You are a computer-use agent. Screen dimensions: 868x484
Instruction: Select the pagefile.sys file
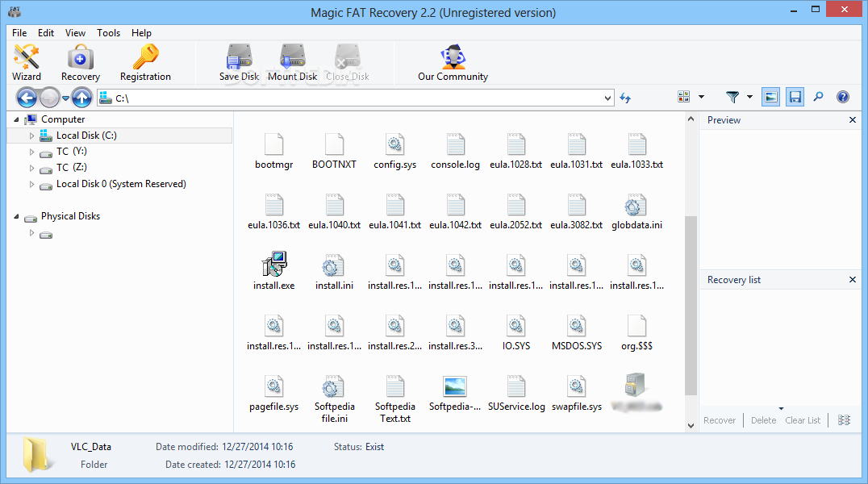click(x=274, y=393)
